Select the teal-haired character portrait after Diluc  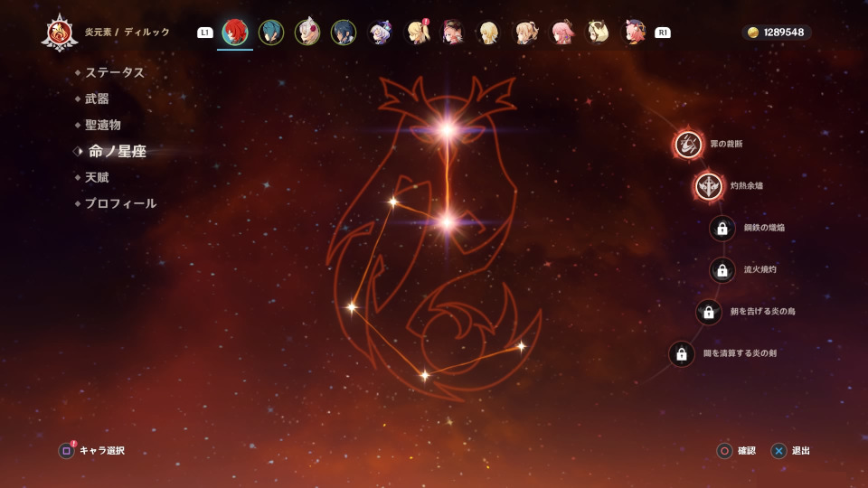(271, 33)
